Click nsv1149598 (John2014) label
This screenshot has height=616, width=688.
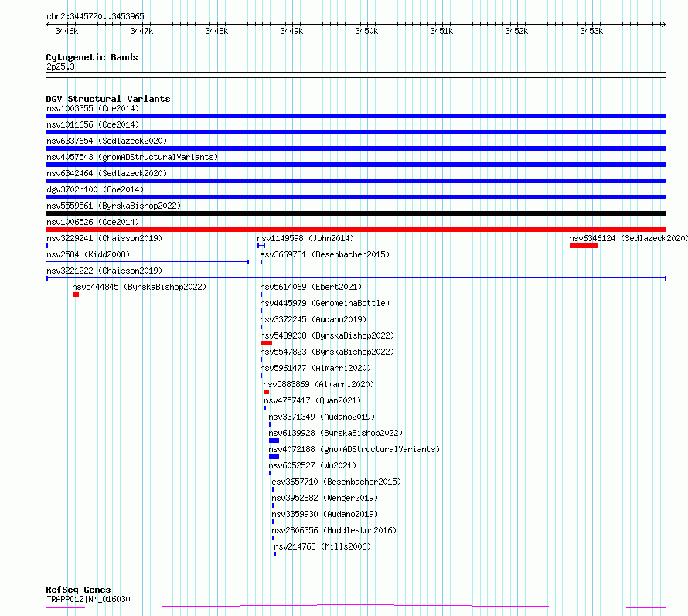tap(305, 238)
